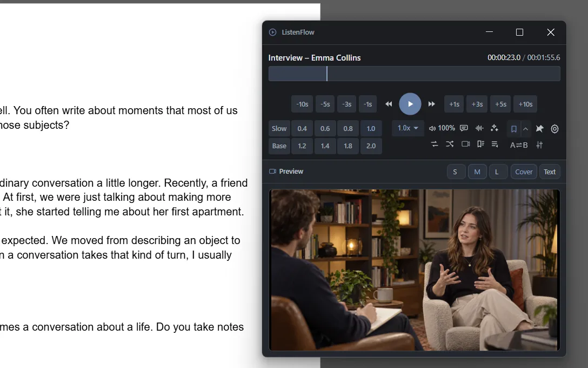The height and width of the screenshot is (368, 588).
Task: Open the waveform view icon
Action: (x=479, y=128)
